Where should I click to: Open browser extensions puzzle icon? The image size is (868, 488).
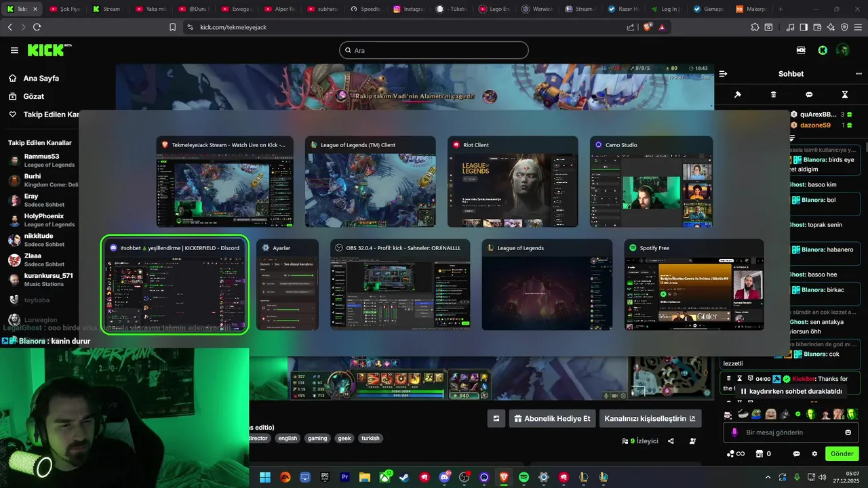pos(755,27)
